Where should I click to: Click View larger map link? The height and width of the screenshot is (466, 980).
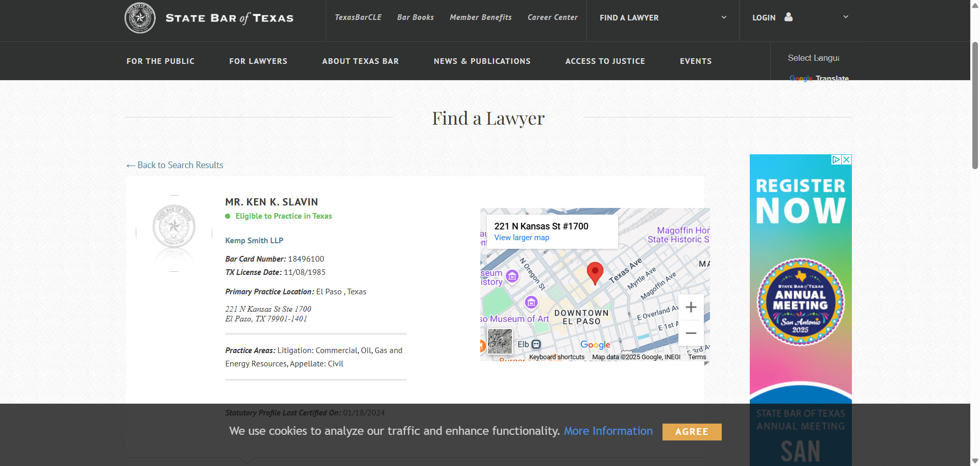[522, 238]
